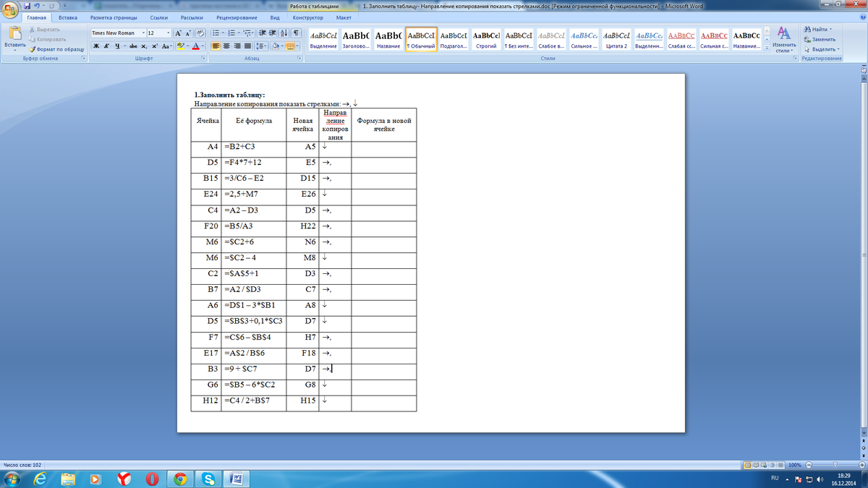Viewport: 868px width, 488px height.
Task: Click the Paste (Вставить) icon
Action: coord(14,38)
